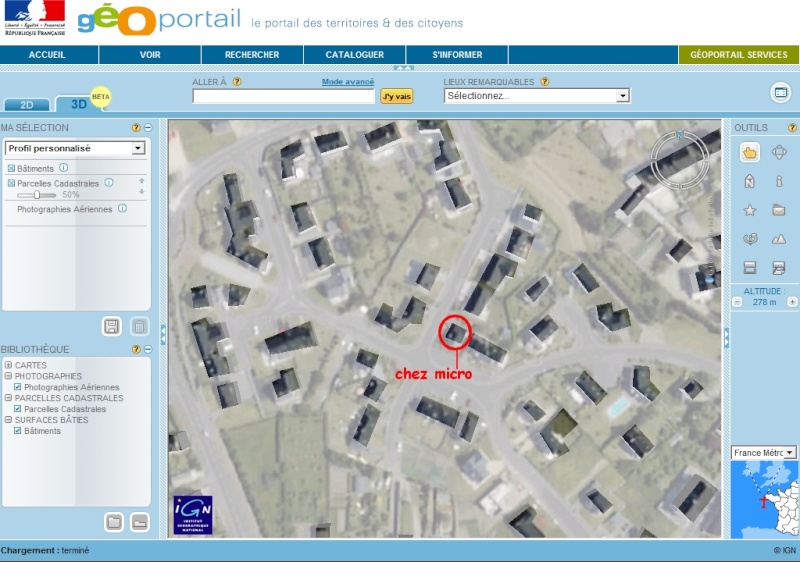Screen dimensions: 800x562
Task: Click the envelope folder send tool
Action: [779, 210]
